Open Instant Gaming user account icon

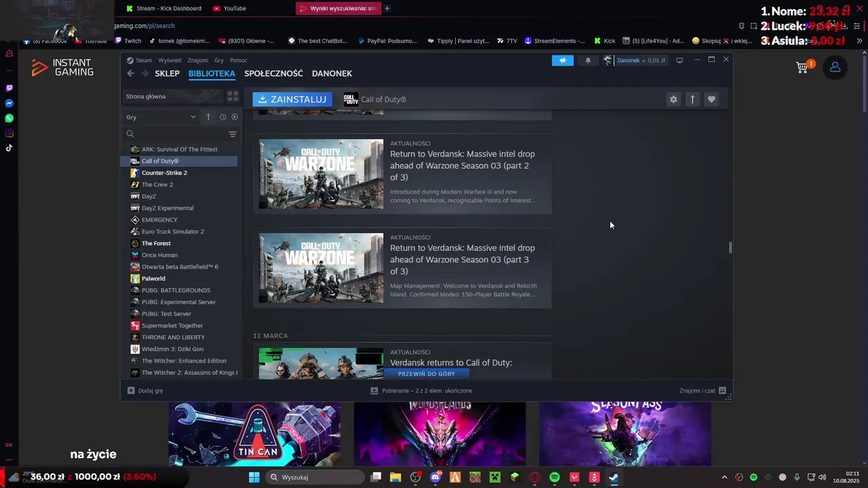pos(835,67)
